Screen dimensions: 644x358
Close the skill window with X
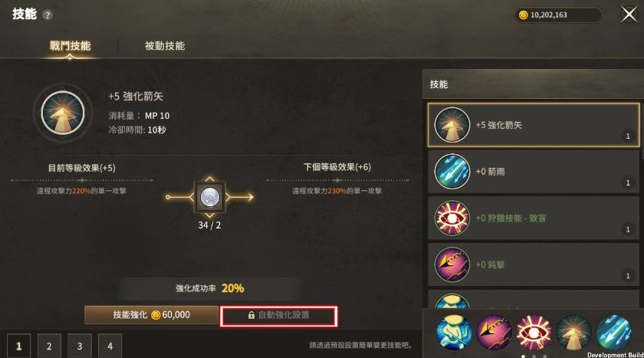click(629, 15)
